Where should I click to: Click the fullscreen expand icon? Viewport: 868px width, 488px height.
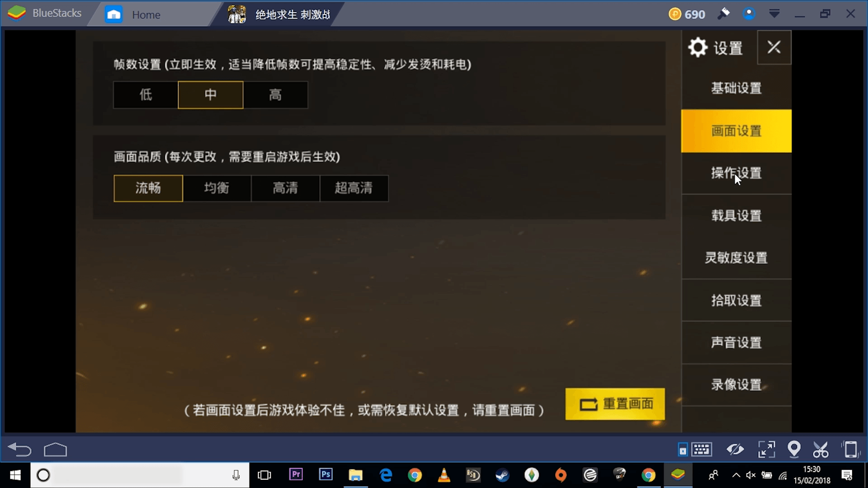(x=766, y=449)
